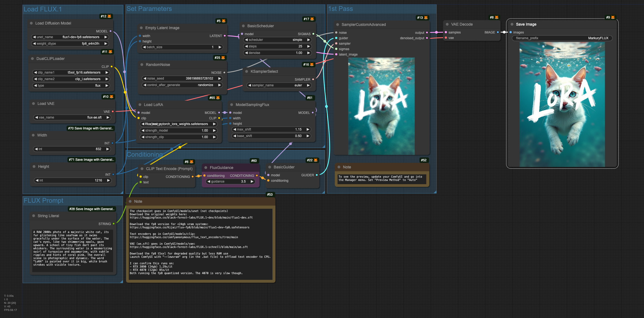This screenshot has width=644, height=318.
Task: Collapse the FluxGuidance node using its title dot
Action: point(206,168)
